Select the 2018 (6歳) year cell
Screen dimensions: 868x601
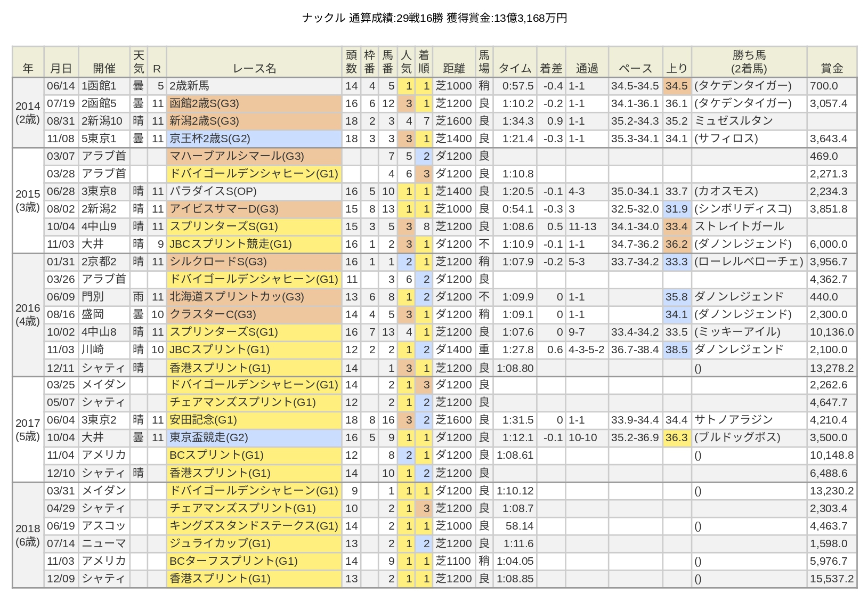pyautogui.click(x=28, y=535)
